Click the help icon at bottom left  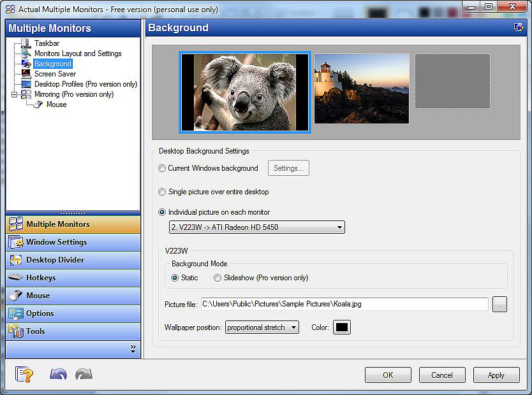coord(24,375)
